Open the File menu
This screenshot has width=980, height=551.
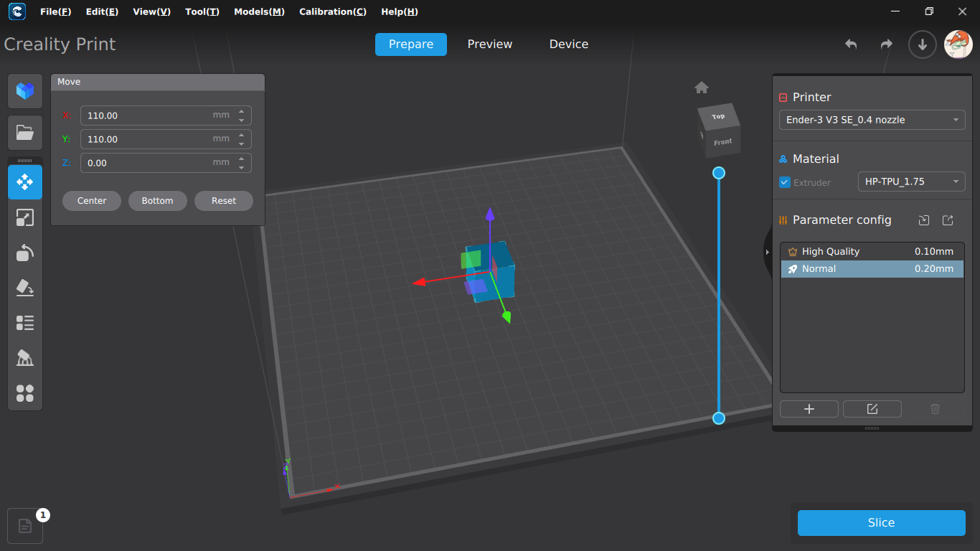pyautogui.click(x=56, y=11)
